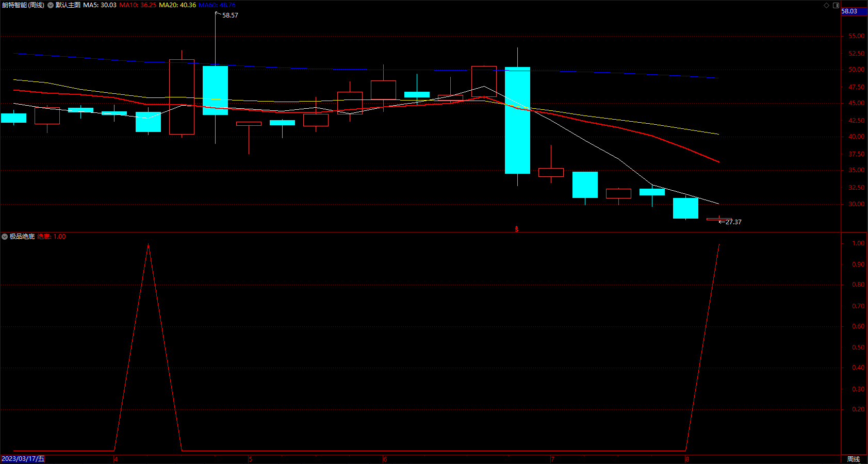Click month marker 4 on the timeline
The width and height of the screenshot is (868, 464).
click(116, 459)
